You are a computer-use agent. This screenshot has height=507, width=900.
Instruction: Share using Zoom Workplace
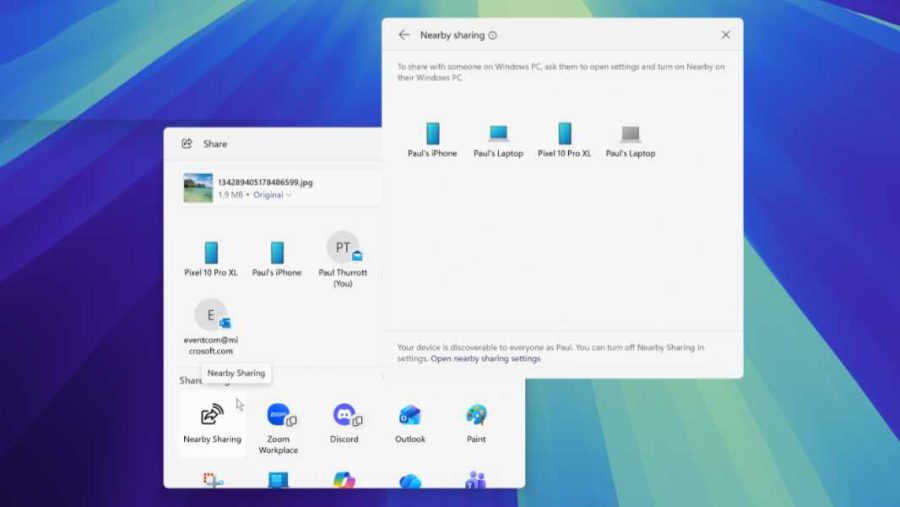click(x=278, y=429)
